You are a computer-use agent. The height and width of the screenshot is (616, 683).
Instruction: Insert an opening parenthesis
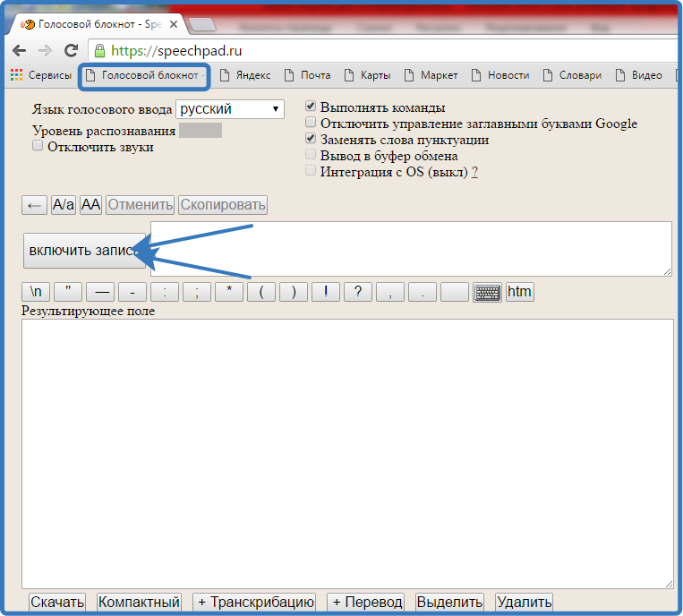tap(261, 292)
